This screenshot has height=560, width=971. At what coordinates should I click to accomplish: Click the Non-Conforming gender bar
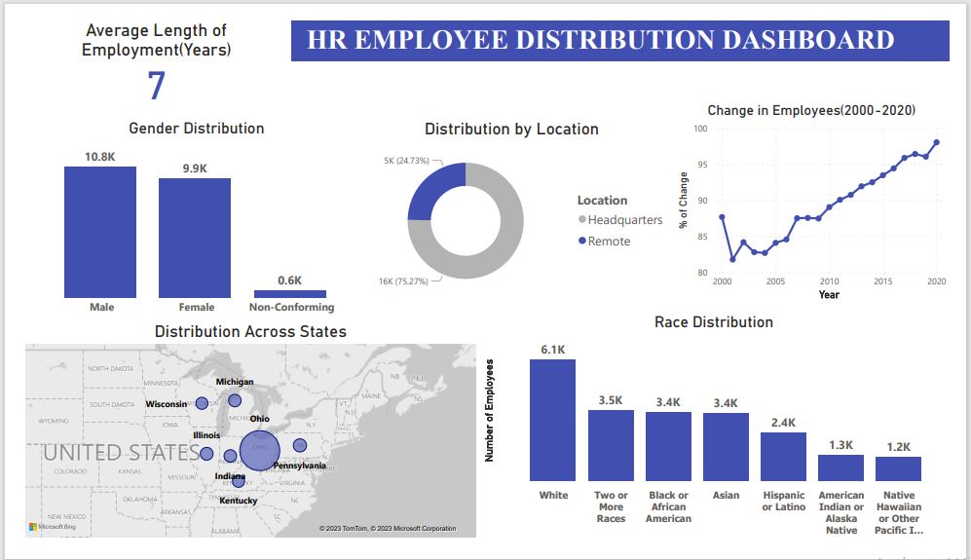290,294
